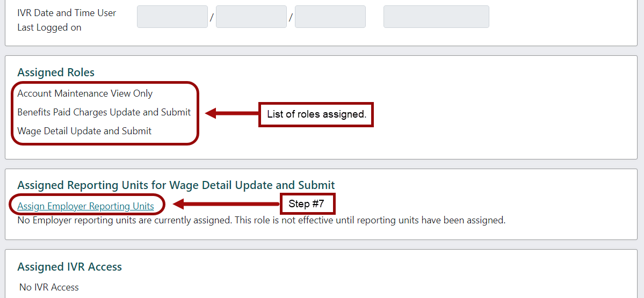Click the No IVR Access text
Viewport: 644px width, 298px height.
49,287
